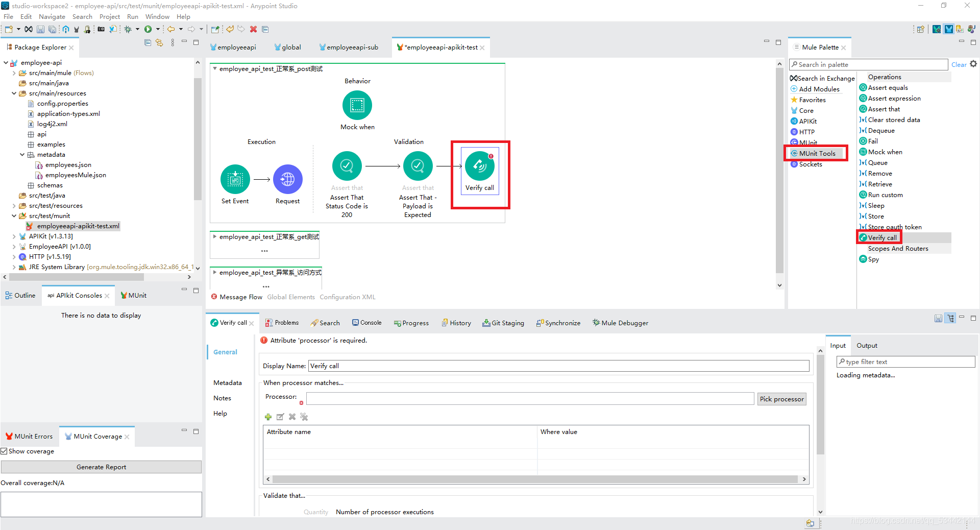980x530 pixels.
Task: Click Add Modules in the Mule Palette
Action: click(815, 89)
